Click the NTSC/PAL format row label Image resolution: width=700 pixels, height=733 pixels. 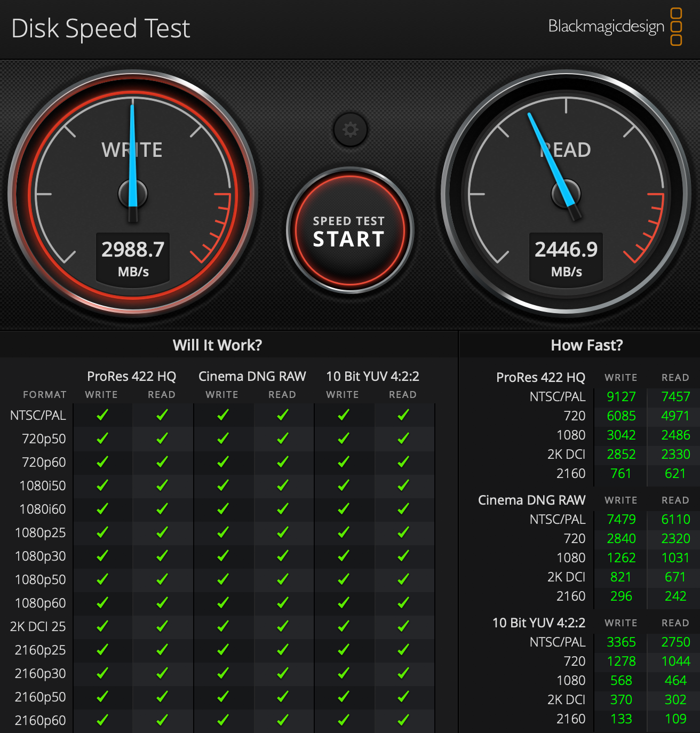38,415
